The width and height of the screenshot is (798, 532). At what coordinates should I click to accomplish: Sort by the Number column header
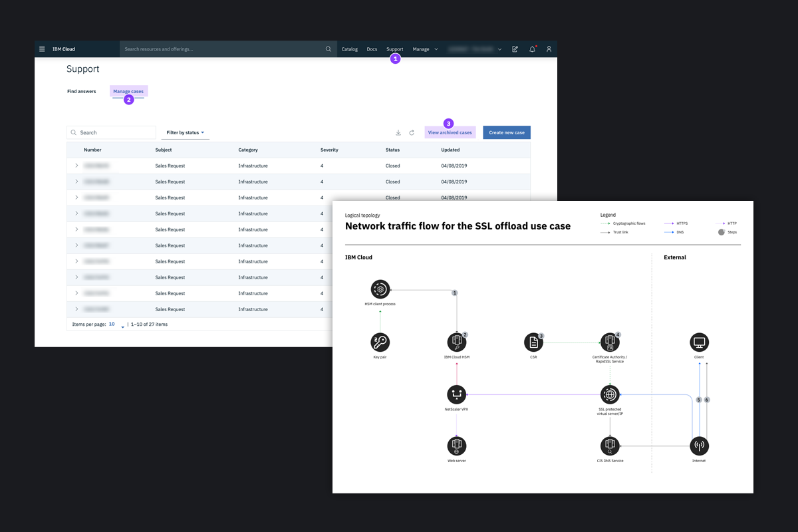tap(92, 150)
